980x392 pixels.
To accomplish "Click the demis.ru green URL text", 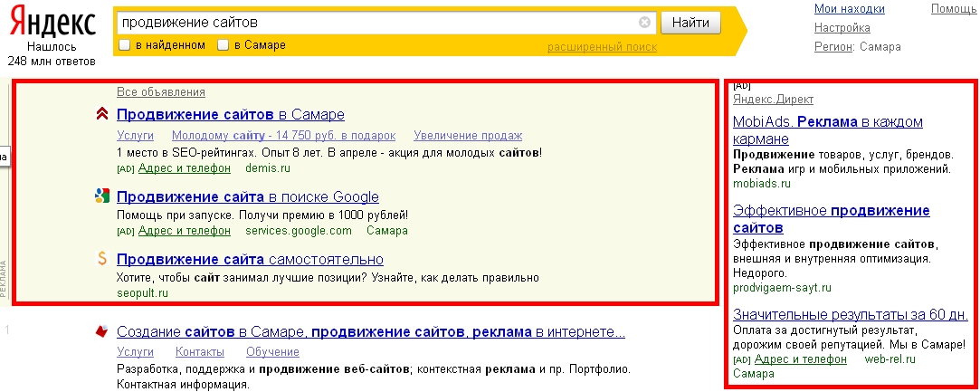I will (268, 168).
